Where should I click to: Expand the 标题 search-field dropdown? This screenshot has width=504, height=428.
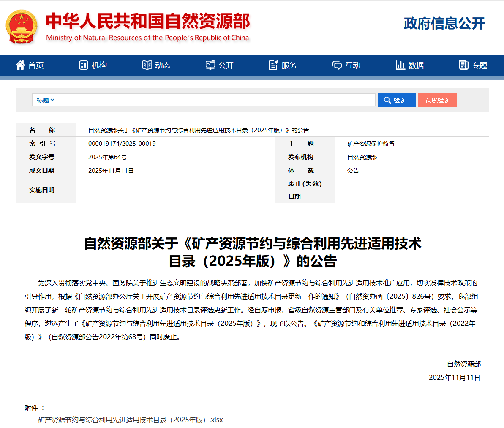click(x=45, y=100)
